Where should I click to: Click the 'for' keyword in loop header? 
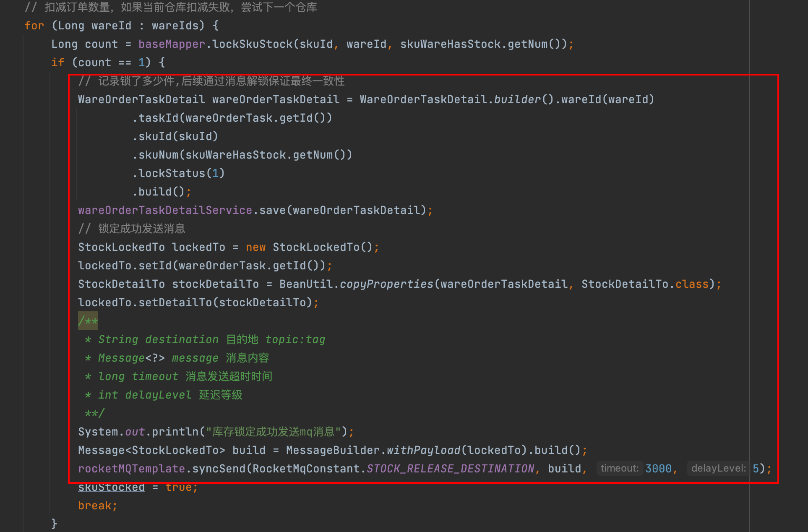coord(34,26)
